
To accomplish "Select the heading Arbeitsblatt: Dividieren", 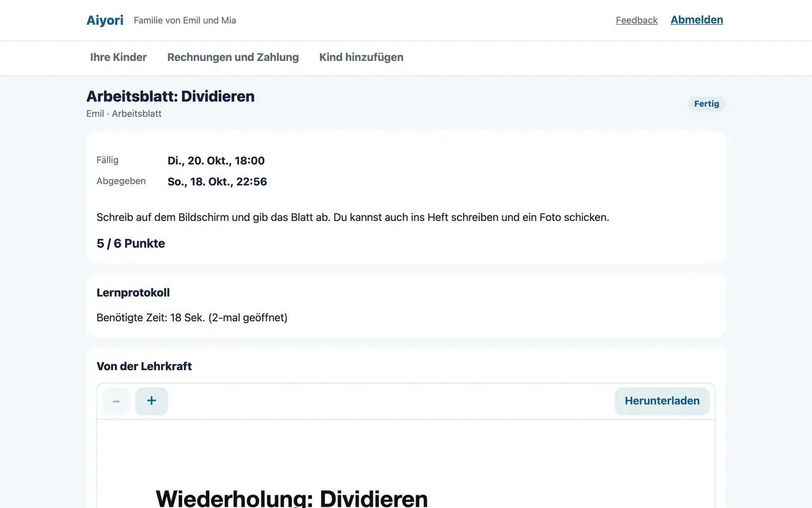I will click(x=171, y=97).
